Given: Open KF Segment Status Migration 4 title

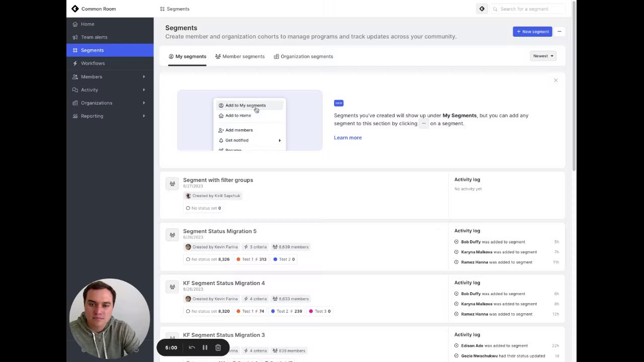Looking at the screenshot, I should 224,283.
